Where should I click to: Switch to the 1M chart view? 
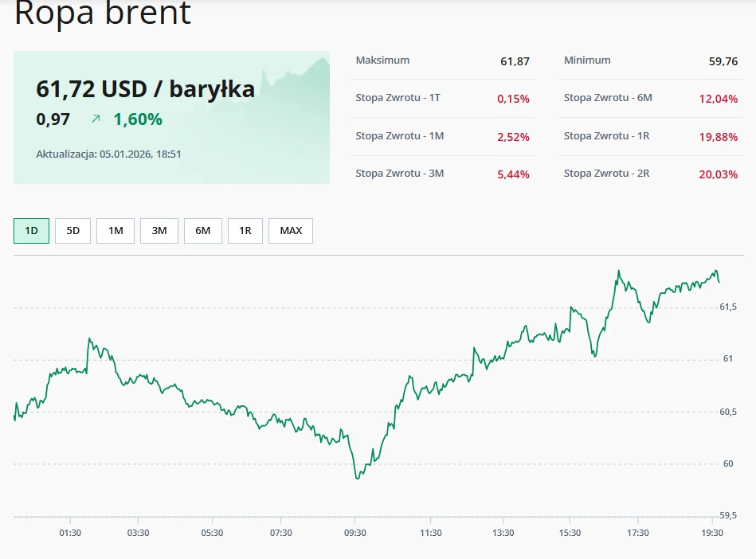click(116, 230)
